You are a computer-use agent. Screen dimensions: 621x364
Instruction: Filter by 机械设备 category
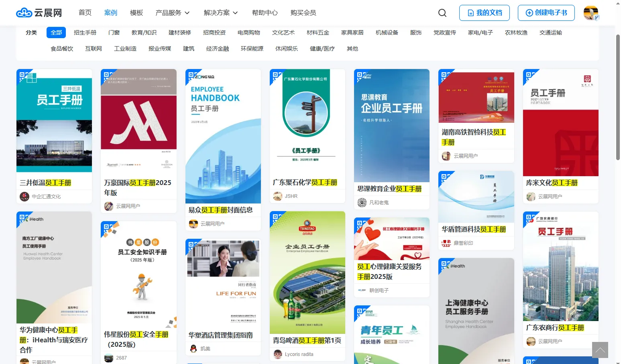pyautogui.click(x=387, y=33)
